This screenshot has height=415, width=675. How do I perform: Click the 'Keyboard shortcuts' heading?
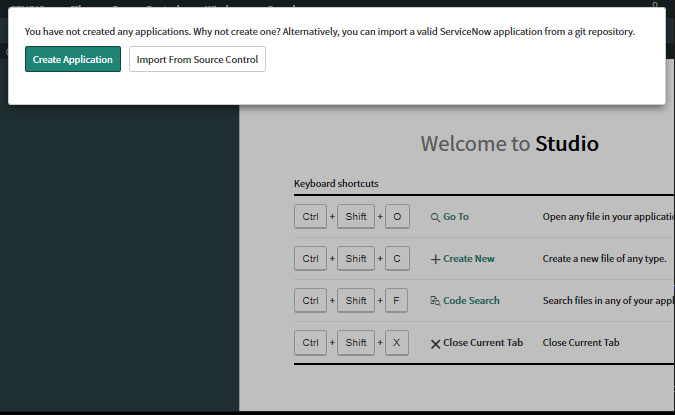[336, 184]
